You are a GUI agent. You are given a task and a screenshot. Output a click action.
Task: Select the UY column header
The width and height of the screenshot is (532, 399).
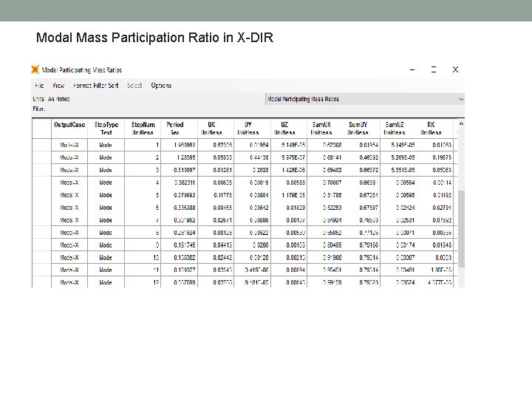(x=253, y=129)
